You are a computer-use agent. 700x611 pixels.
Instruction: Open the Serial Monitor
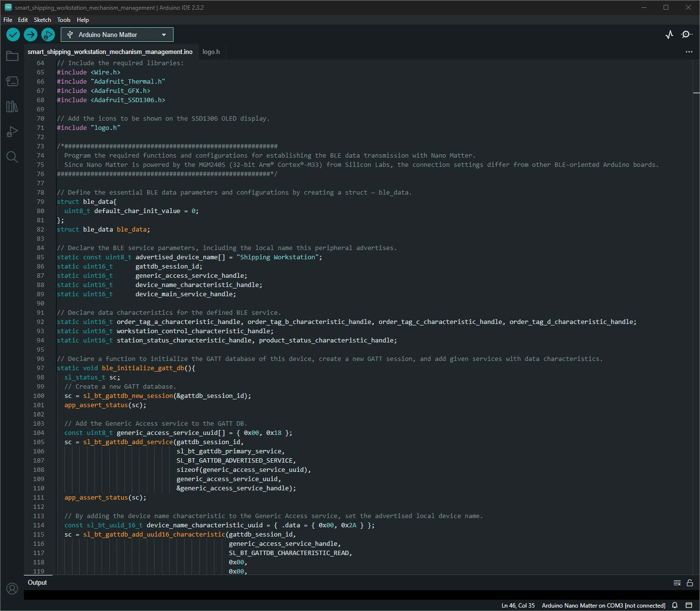[x=686, y=35]
